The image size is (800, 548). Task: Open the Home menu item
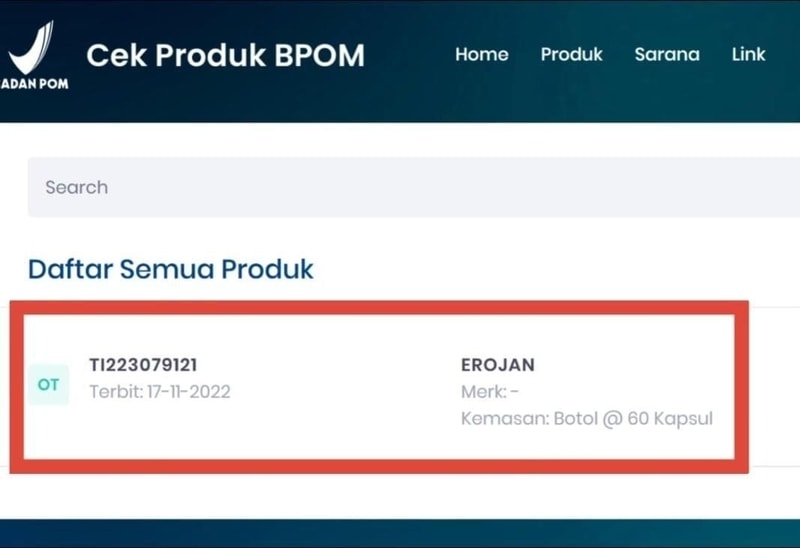coord(482,54)
